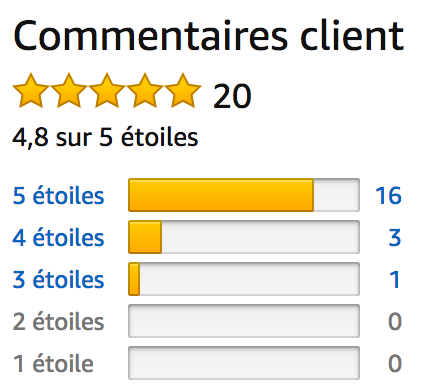Viewport: 422px width, 392px height.
Task: Click the 4,8 sur 5 étoiles text
Action: (105, 137)
